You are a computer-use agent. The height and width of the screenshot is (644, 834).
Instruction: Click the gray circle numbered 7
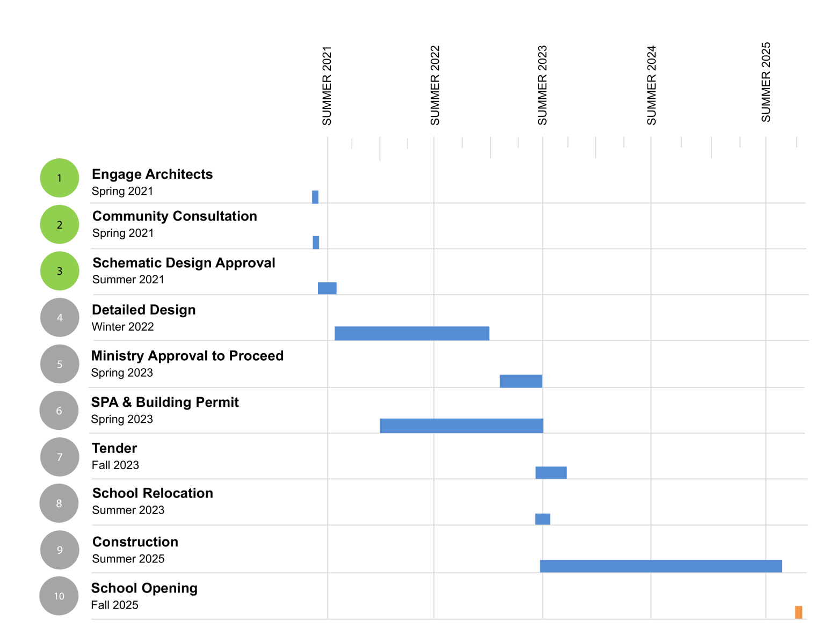pyautogui.click(x=60, y=457)
